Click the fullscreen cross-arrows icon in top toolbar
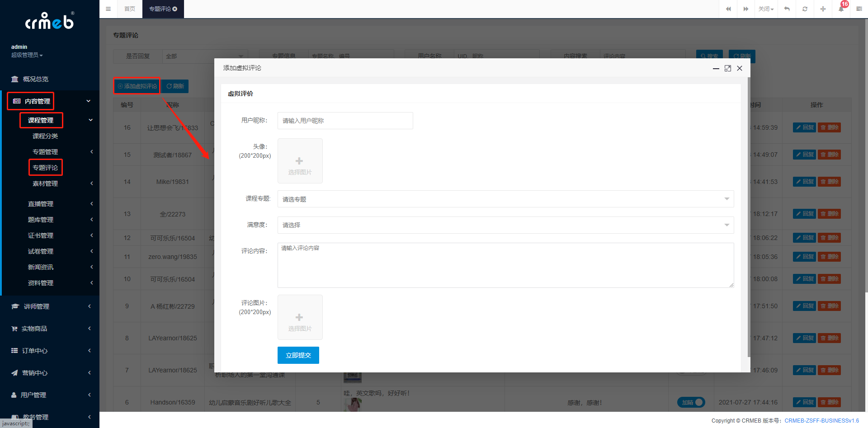This screenshot has height=428, width=868. [x=823, y=9]
